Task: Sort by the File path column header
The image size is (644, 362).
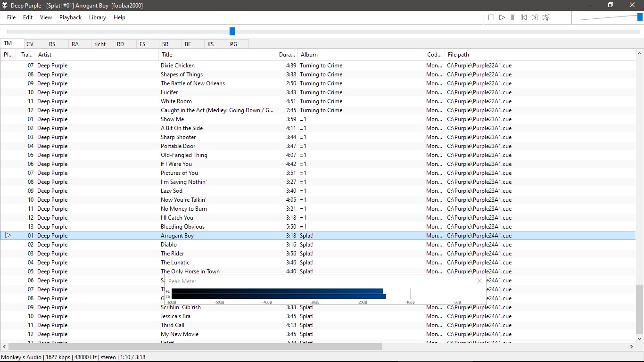Action: (x=540, y=55)
